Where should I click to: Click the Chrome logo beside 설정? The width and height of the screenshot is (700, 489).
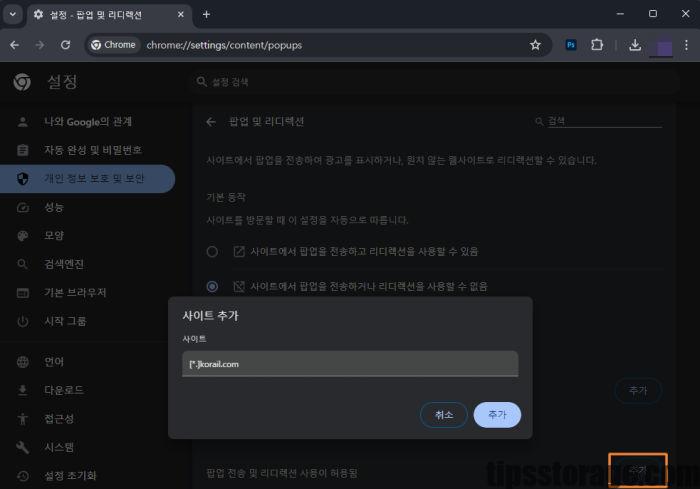click(x=22, y=82)
